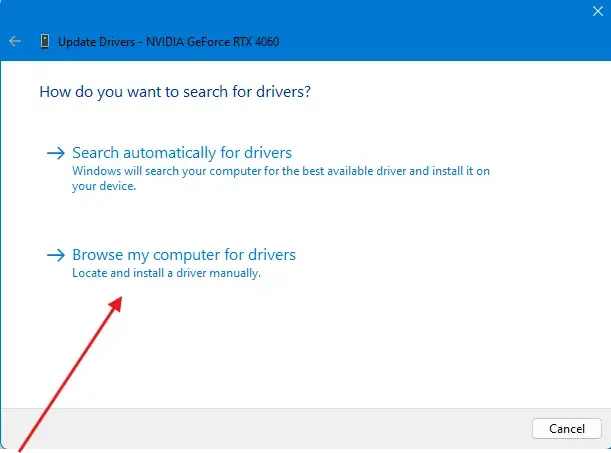Viewport: 611px width, 453px height.
Task: Click 'Locate and install a driver manually' text
Action: pos(166,273)
